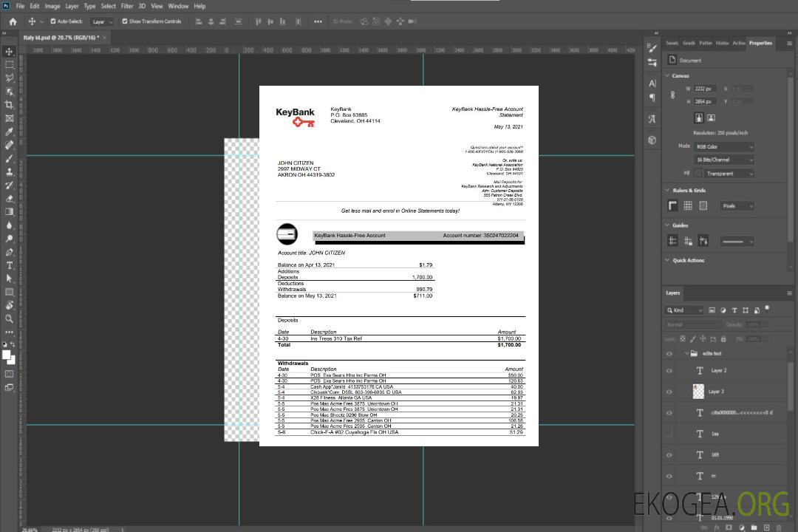Screen dimensions: 798x532
Task: Click the lock all layers padlock icon
Action: 723,338
